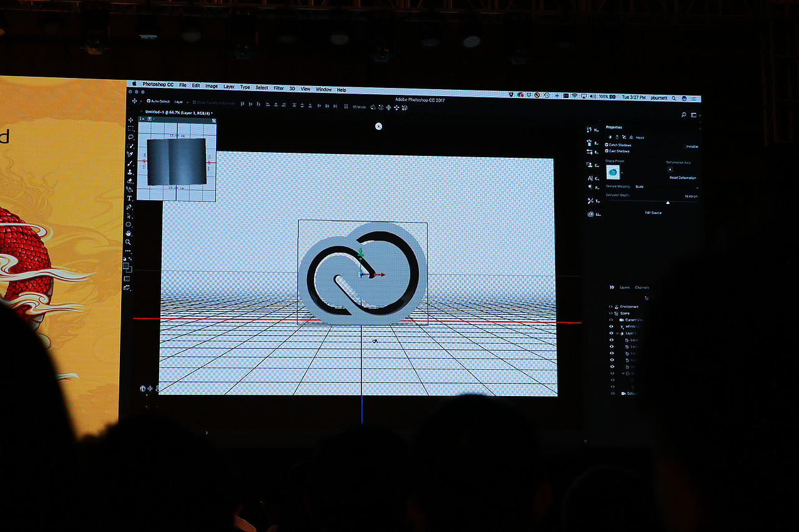Image resolution: width=799 pixels, height=532 pixels.
Task: Uncheck Cast Shadows in Properties
Action: [x=607, y=152]
